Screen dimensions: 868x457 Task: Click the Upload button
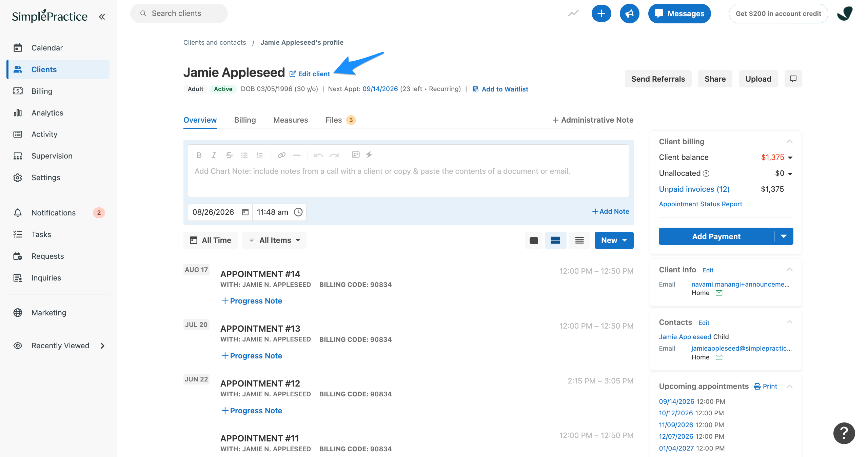pos(758,79)
